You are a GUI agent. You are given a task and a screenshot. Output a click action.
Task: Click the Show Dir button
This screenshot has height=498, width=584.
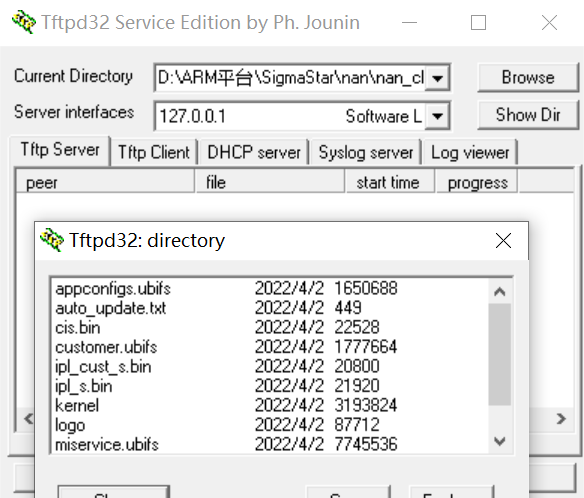point(528,115)
